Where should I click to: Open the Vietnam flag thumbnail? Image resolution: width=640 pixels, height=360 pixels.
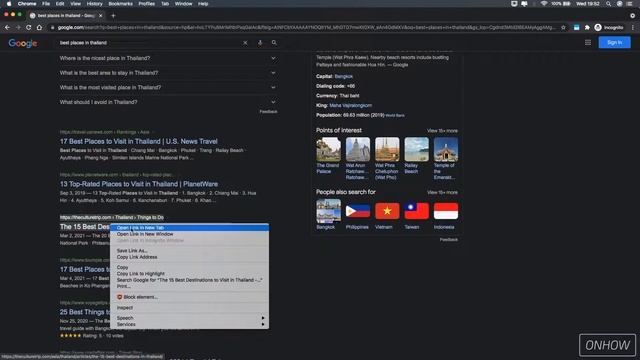[x=387, y=211]
